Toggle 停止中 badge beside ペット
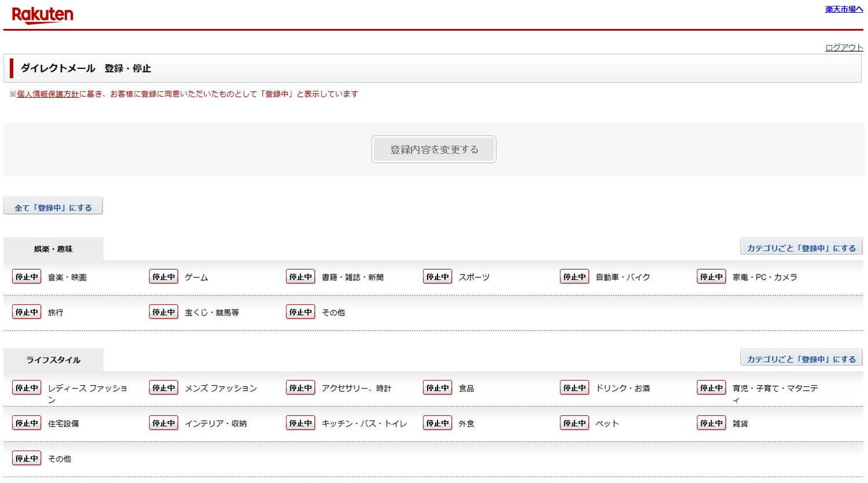868x483 pixels. [574, 423]
